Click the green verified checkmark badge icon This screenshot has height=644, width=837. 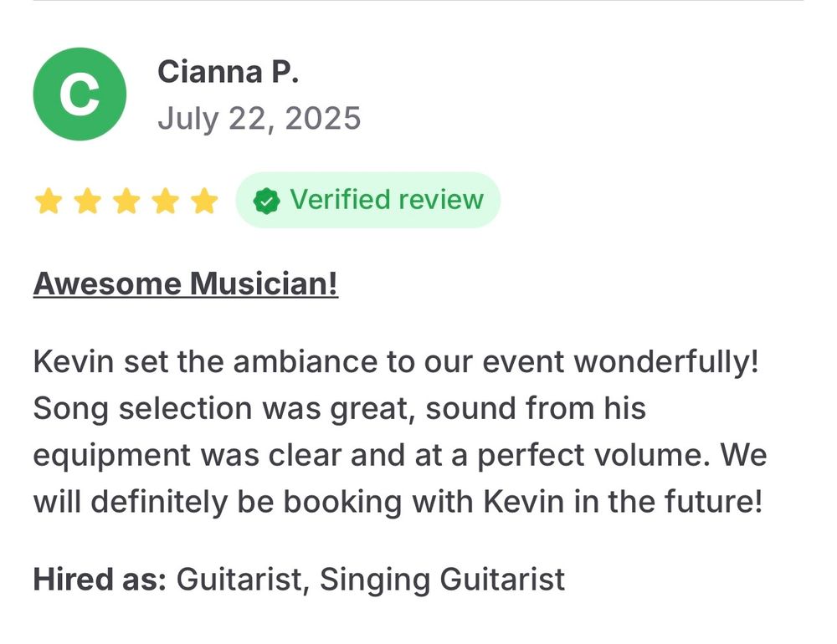[266, 202]
